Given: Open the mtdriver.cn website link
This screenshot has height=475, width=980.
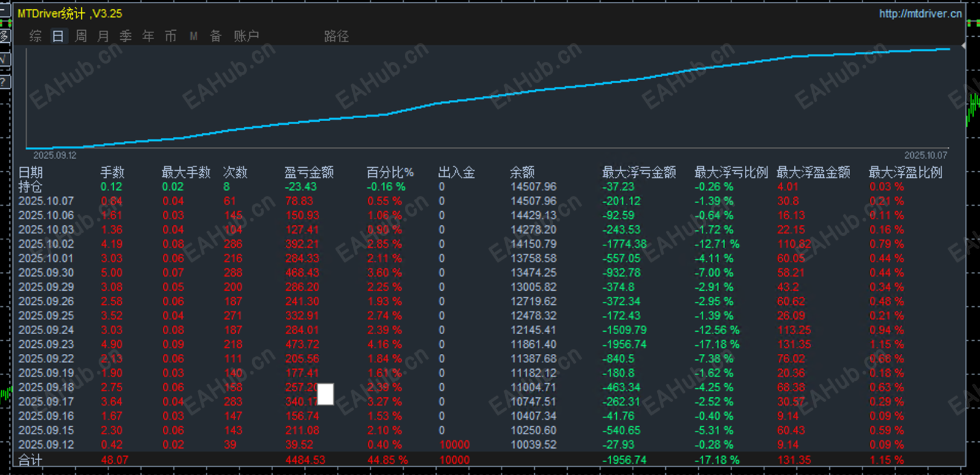Looking at the screenshot, I should click(920, 13).
